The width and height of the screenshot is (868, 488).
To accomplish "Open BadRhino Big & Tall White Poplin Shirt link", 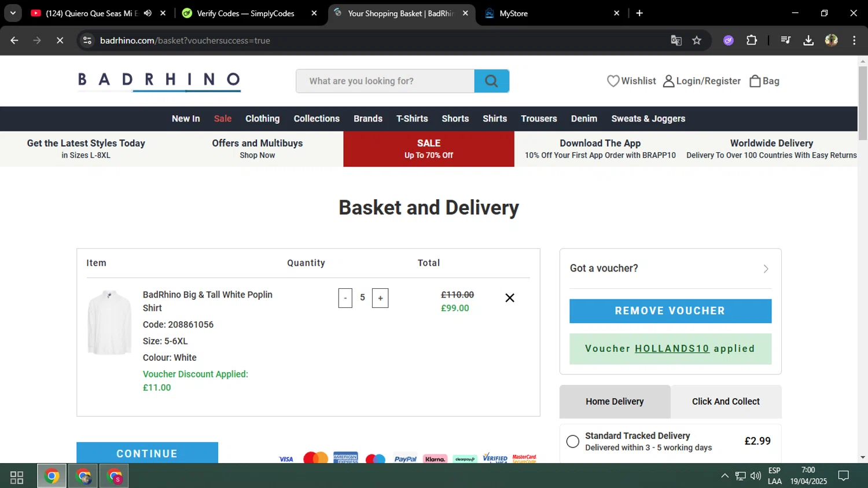I will (208, 301).
